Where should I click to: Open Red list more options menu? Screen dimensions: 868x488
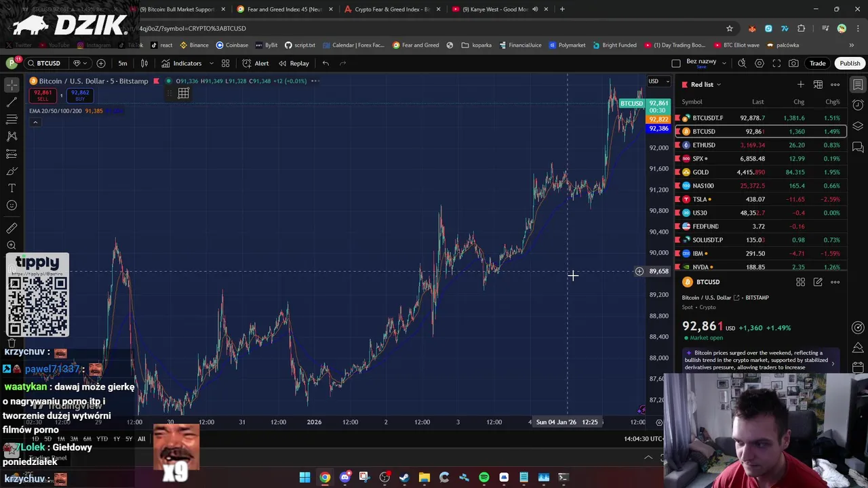tap(835, 84)
